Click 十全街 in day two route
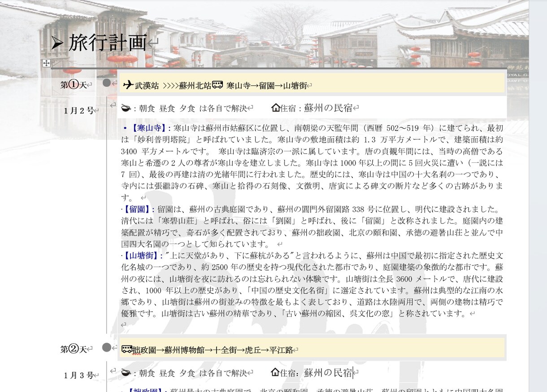The height and width of the screenshot is (392, 547). click(x=225, y=350)
